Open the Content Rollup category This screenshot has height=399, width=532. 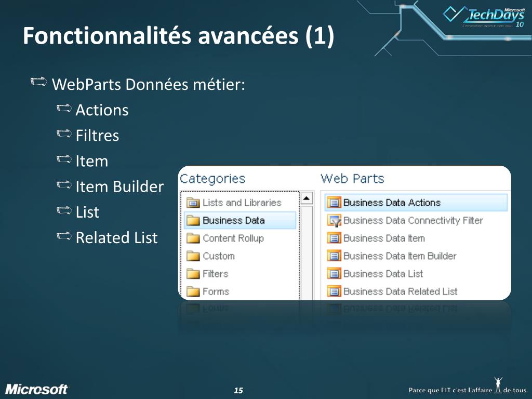[240, 238]
